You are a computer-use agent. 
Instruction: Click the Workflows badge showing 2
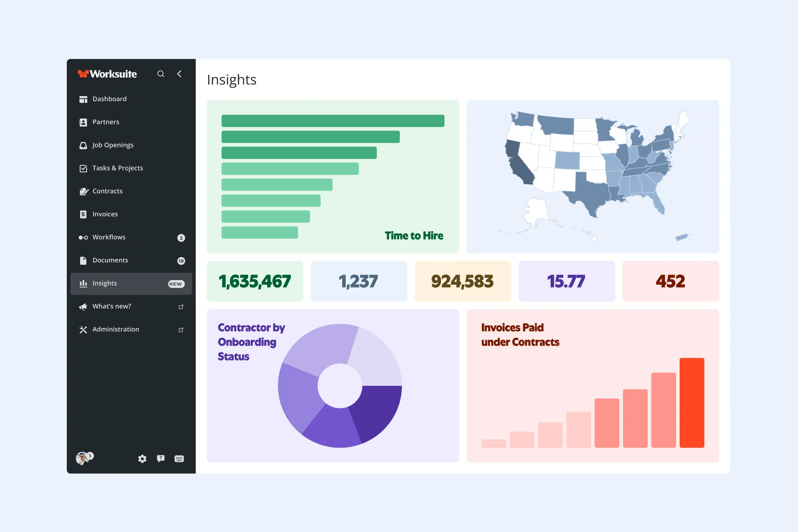click(x=181, y=238)
